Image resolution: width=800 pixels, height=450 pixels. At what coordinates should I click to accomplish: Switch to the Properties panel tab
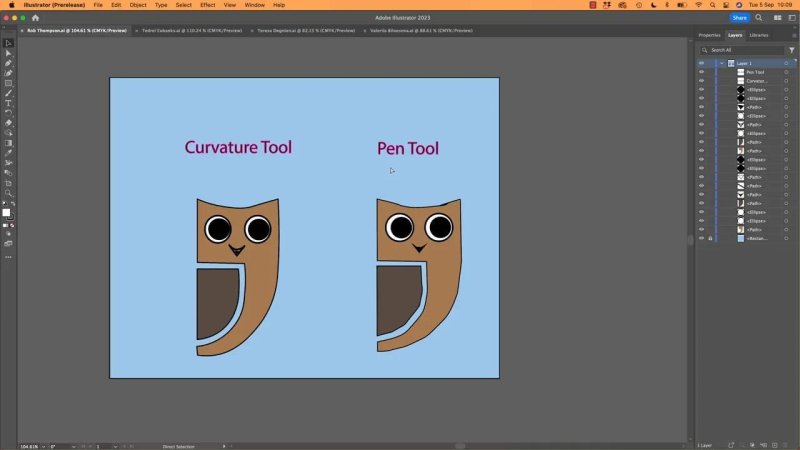coord(709,35)
